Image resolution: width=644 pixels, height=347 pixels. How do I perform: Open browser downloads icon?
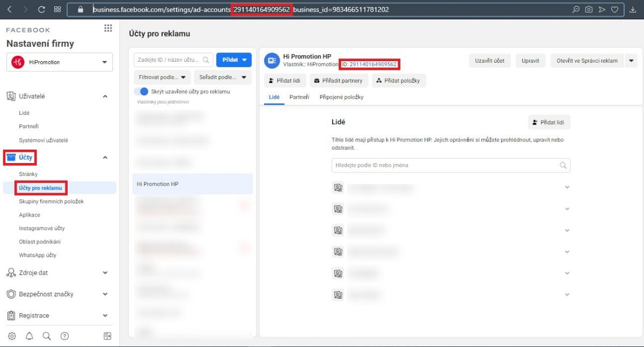click(632, 9)
